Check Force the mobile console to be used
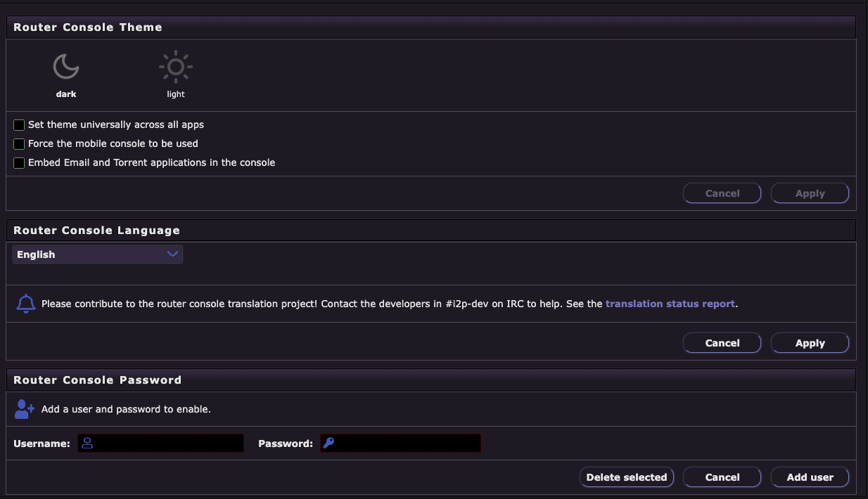This screenshot has width=868, height=499. tap(19, 143)
